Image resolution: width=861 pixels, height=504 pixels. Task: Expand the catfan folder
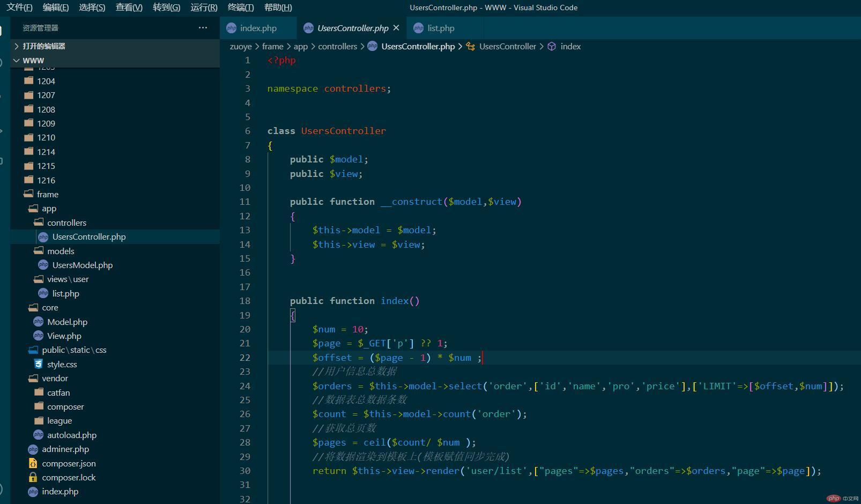click(x=115, y=392)
